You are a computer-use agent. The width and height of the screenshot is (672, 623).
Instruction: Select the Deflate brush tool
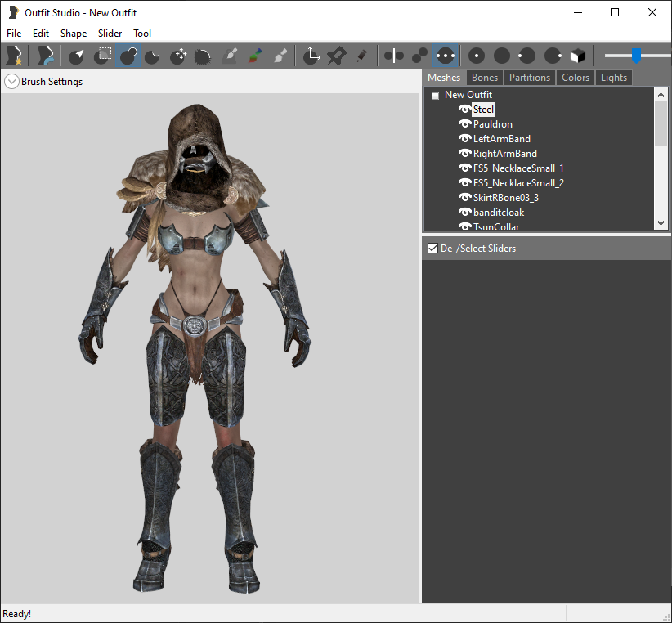click(152, 56)
